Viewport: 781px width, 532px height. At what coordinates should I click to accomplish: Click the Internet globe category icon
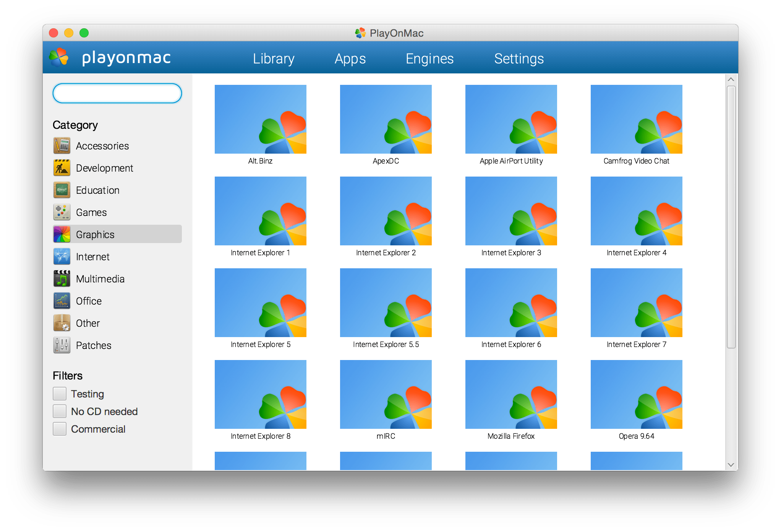62,256
